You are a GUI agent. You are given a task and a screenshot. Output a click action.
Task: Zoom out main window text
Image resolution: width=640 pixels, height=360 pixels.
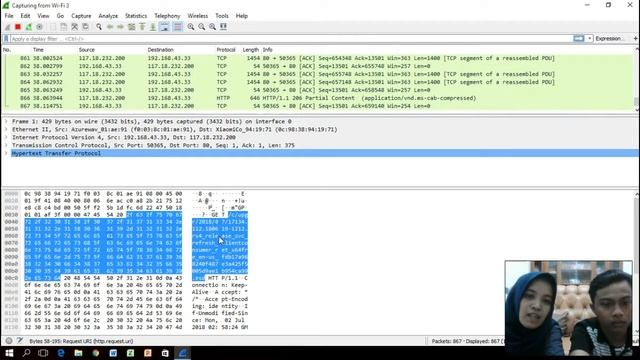tap(202, 27)
